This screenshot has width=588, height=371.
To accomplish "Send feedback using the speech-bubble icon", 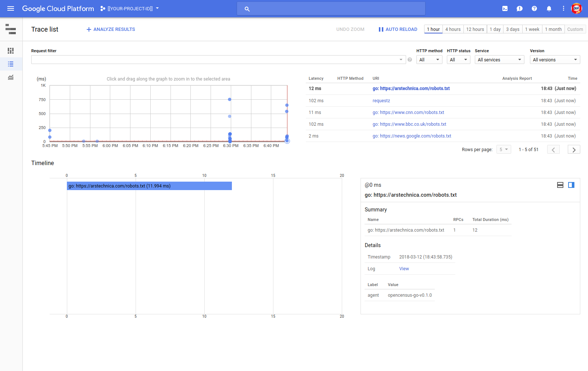I will point(520,8).
